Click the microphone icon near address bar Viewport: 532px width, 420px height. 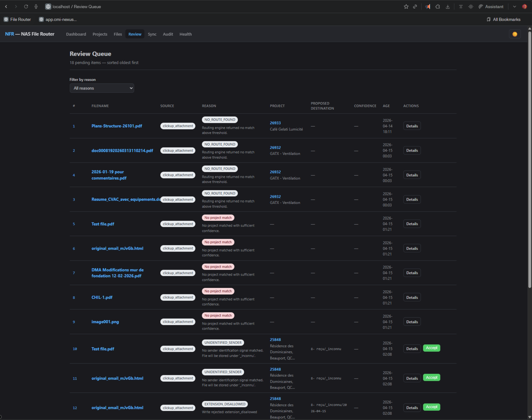tap(36, 7)
